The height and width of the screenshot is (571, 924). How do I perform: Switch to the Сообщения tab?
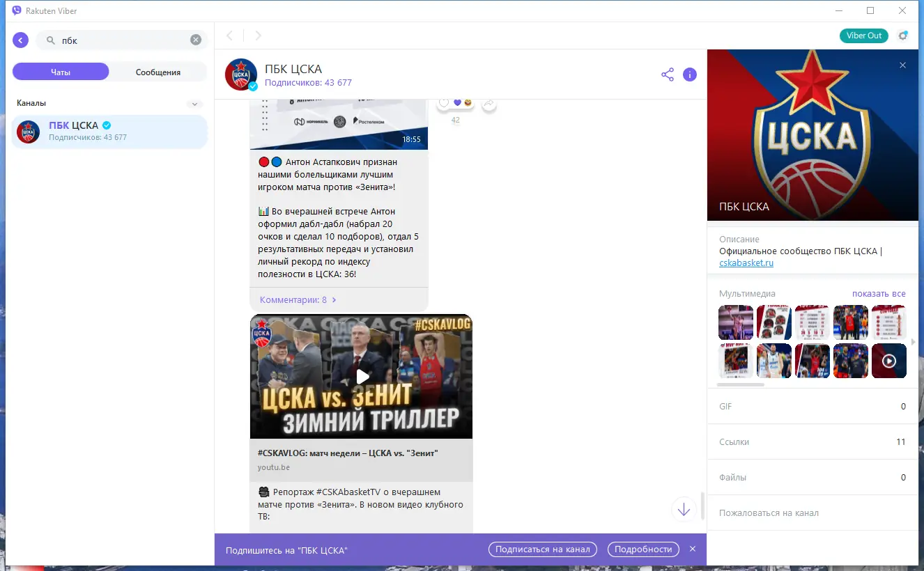click(157, 71)
